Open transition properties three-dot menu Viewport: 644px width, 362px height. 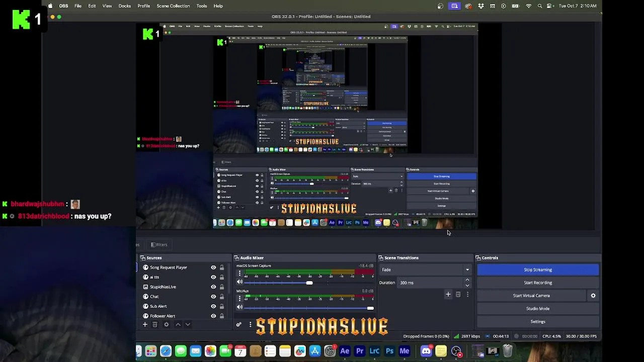[x=467, y=295]
